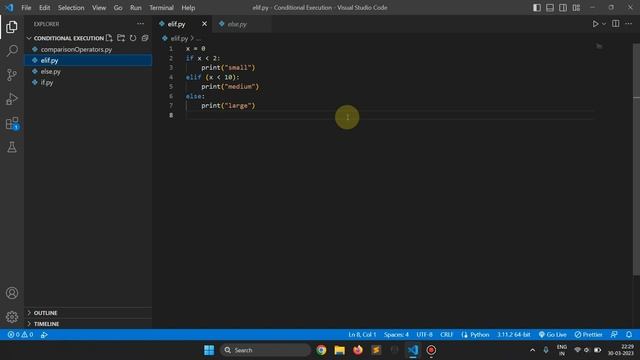Screen dimensions: 640x360
Task: Open the Run menu
Action: (136, 8)
